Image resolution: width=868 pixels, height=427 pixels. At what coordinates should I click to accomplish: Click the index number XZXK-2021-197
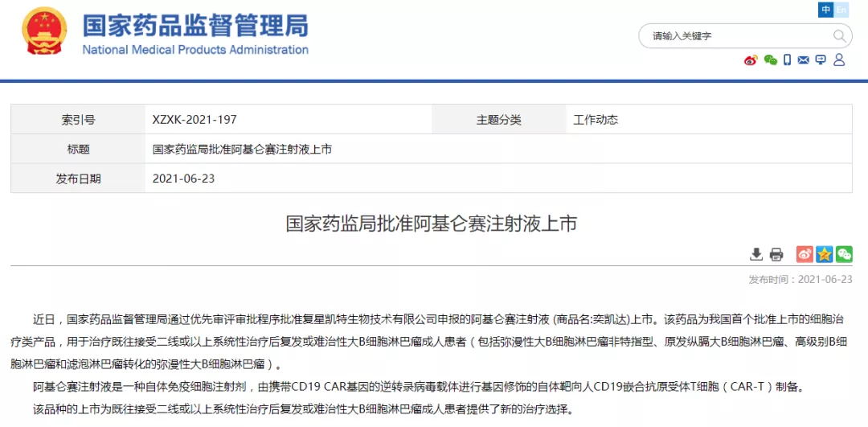[194, 120]
